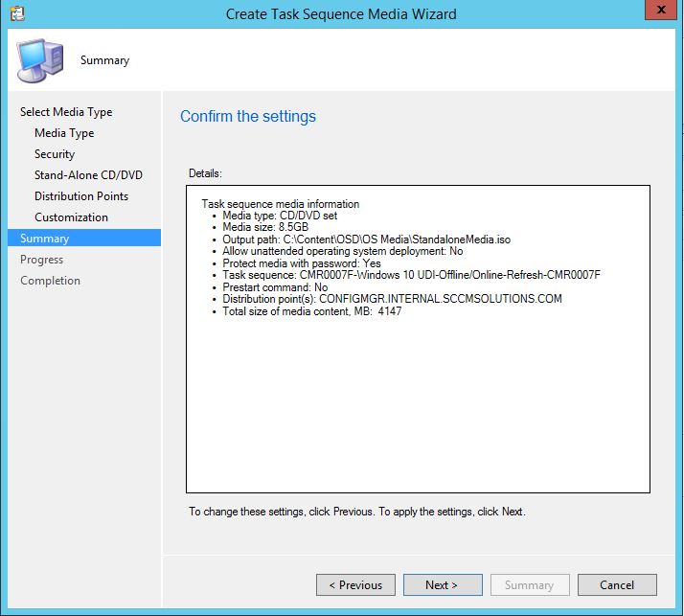Viewport: 684px width, 616px height.
Task: Click the greyed-out Summary button
Action: tap(529, 585)
